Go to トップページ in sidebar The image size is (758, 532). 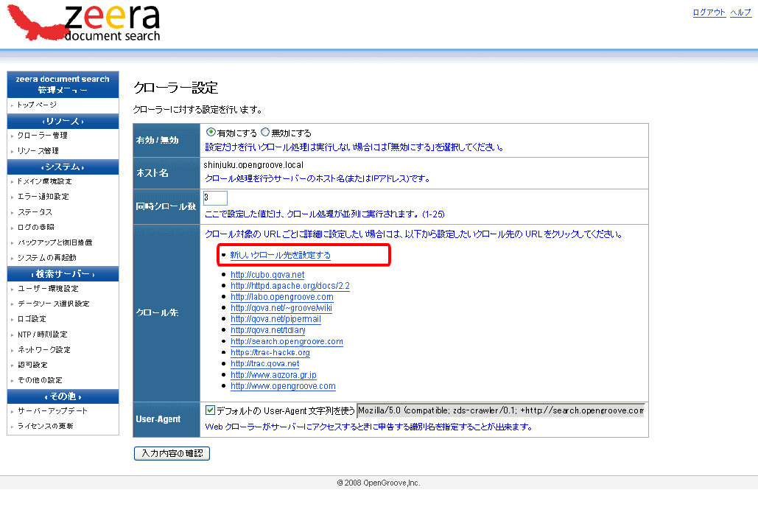pos(37,105)
